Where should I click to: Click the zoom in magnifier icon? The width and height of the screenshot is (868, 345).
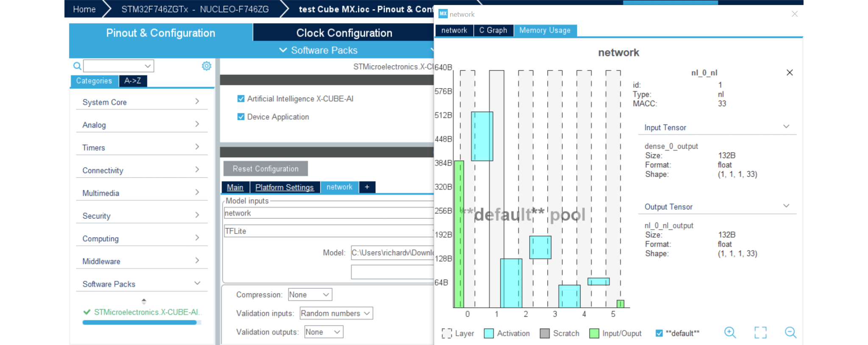point(730,333)
